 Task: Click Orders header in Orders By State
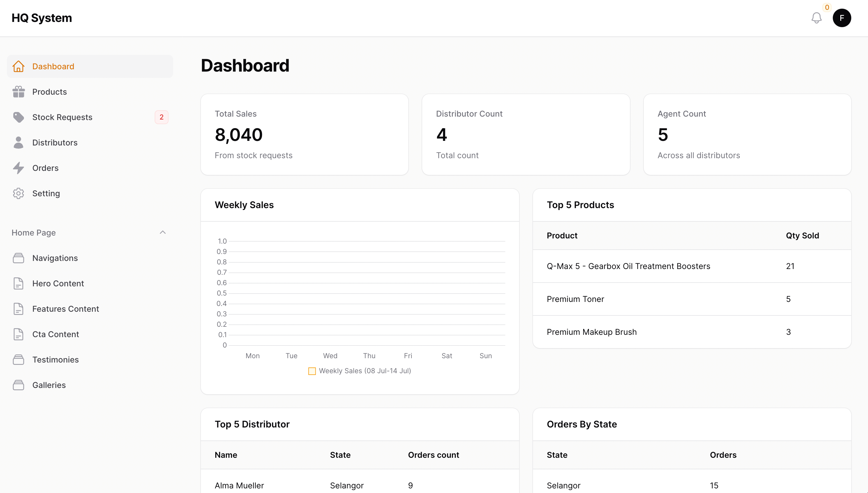[723, 455]
